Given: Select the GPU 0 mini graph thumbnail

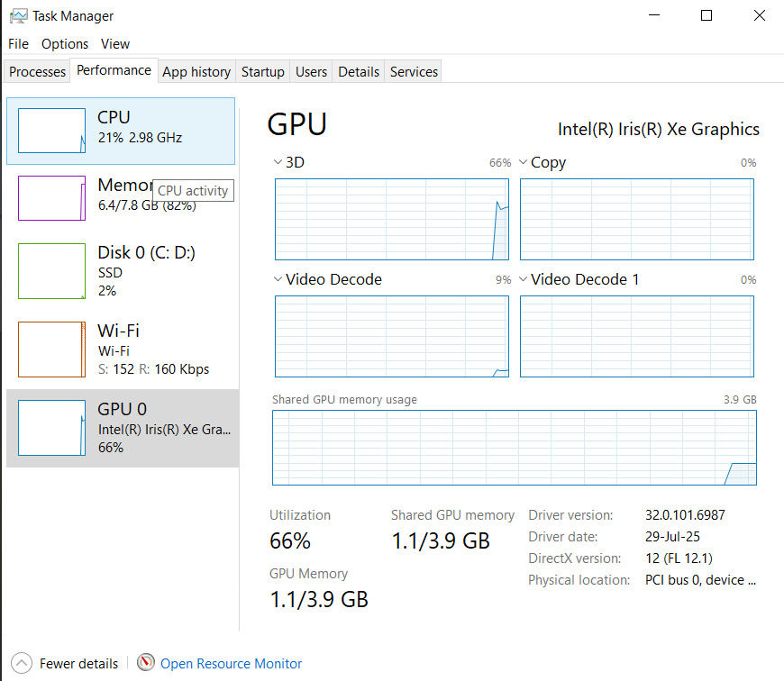Looking at the screenshot, I should [x=51, y=428].
